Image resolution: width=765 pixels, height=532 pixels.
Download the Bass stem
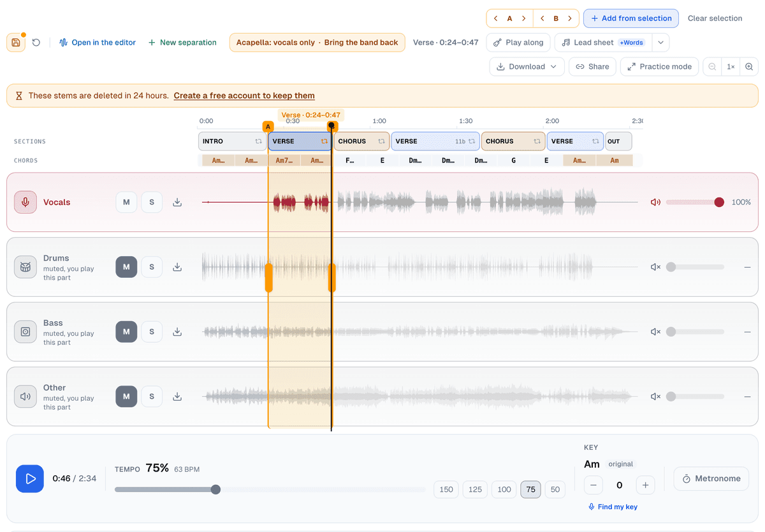pyautogui.click(x=177, y=332)
